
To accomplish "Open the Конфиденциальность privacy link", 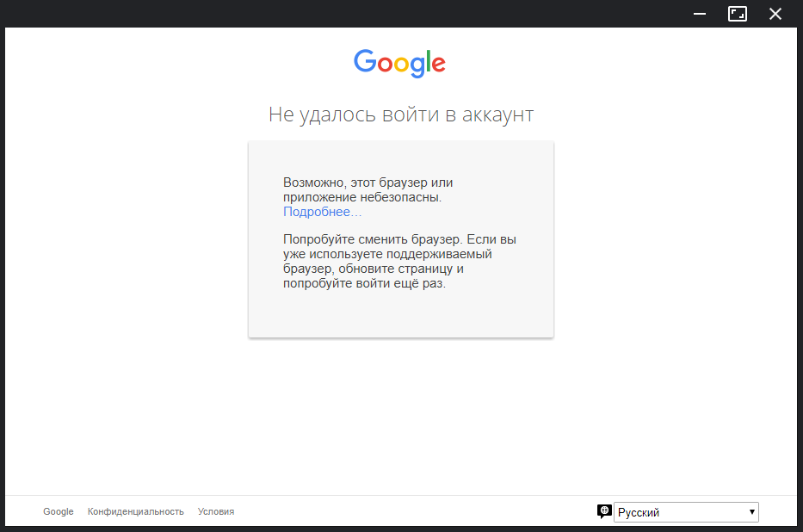I will (136, 511).
